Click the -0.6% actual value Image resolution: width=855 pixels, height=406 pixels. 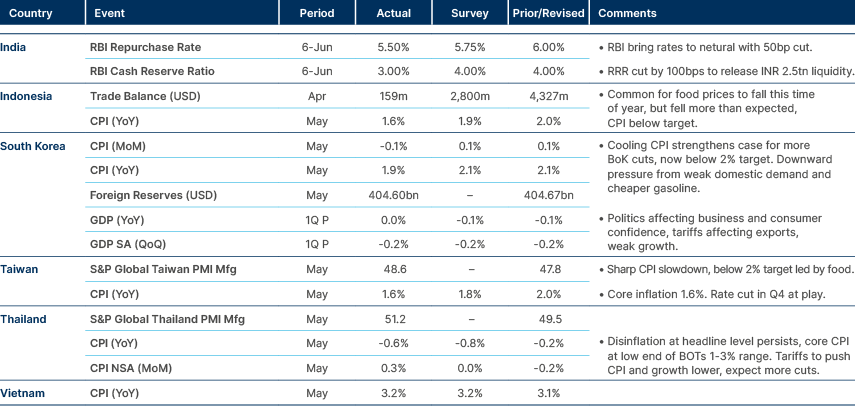[393, 344]
